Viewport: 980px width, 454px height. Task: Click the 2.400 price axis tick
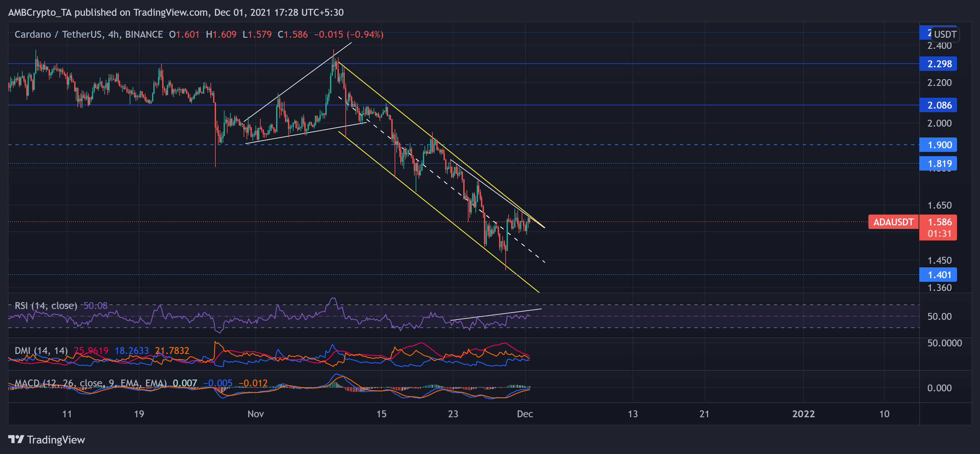click(939, 46)
